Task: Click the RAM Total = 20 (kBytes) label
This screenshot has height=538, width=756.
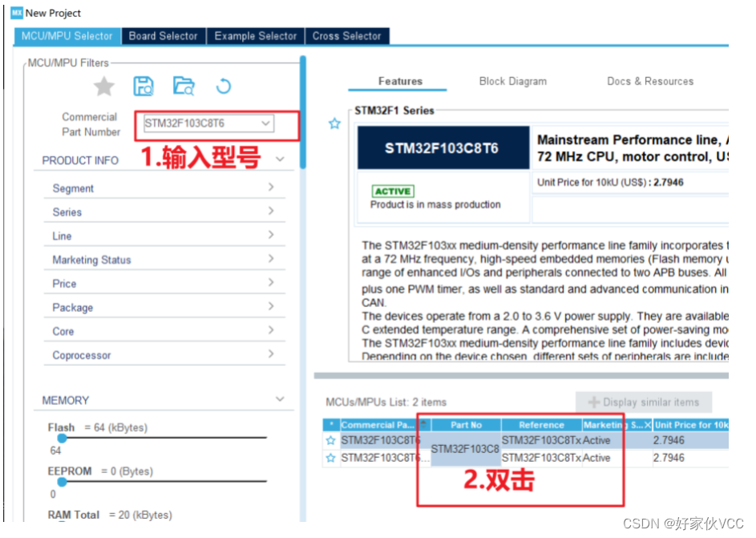Action: tap(110, 515)
